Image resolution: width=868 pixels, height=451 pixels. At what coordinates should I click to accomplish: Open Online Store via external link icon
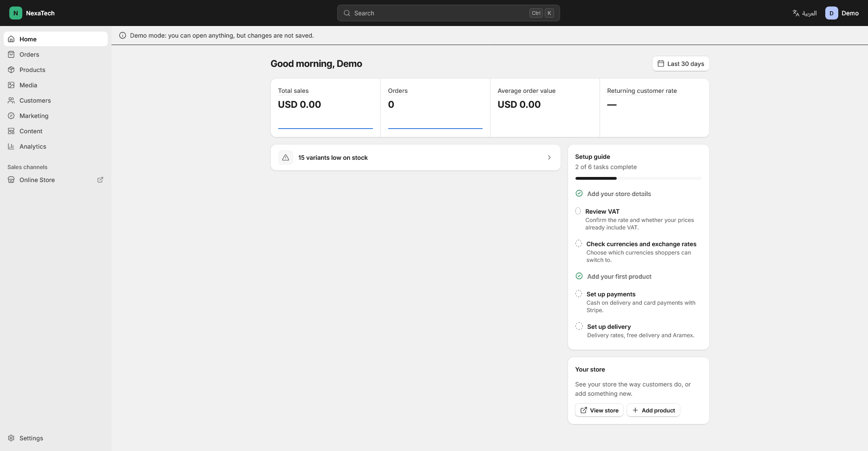click(x=100, y=180)
